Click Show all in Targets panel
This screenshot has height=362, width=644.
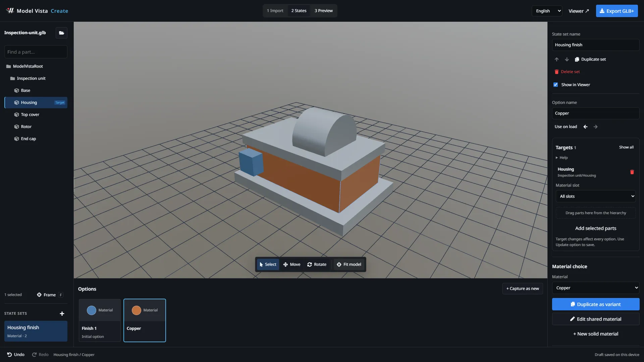tap(626, 147)
